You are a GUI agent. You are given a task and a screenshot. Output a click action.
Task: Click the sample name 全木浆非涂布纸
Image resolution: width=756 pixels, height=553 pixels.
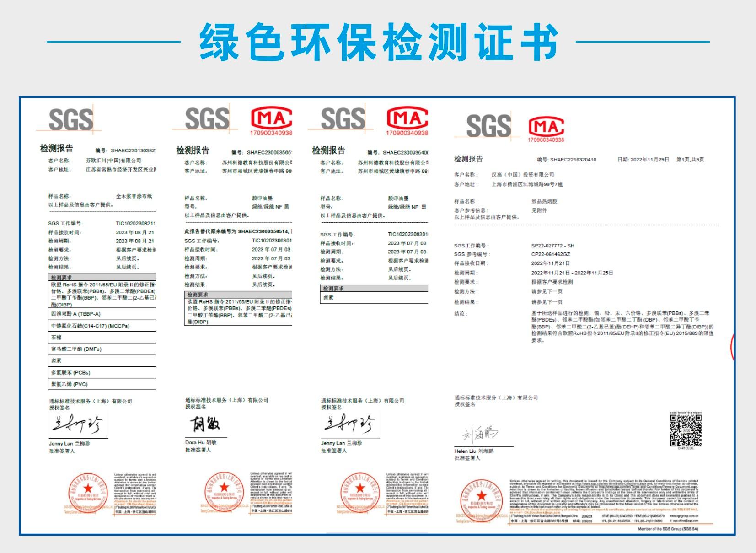tap(134, 196)
